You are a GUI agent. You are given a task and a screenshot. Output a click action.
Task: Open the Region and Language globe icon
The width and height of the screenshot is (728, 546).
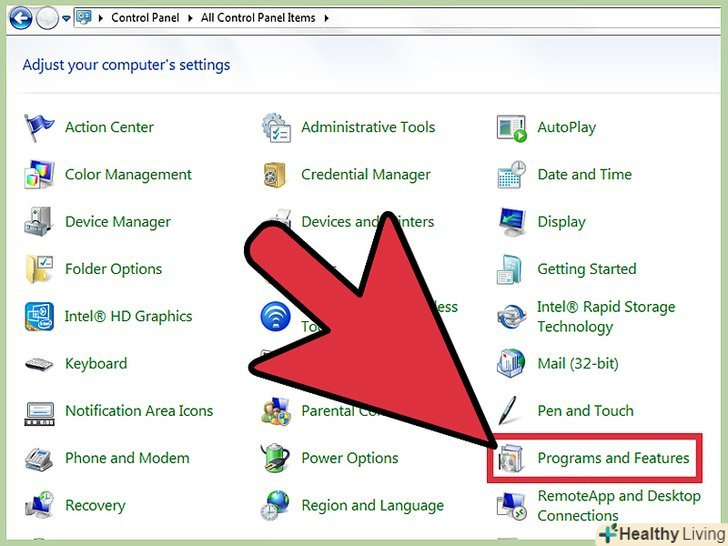click(x=275, y=505)
